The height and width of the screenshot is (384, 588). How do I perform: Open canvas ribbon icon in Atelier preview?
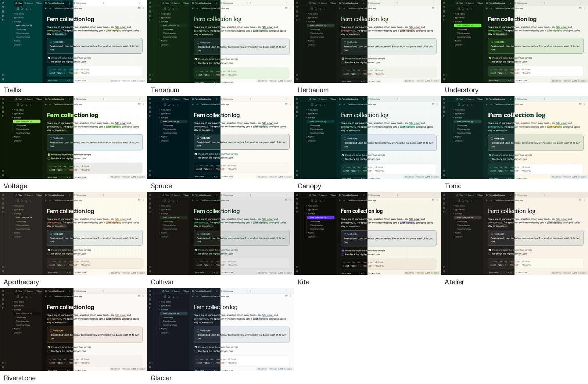[x=444, y=203]
